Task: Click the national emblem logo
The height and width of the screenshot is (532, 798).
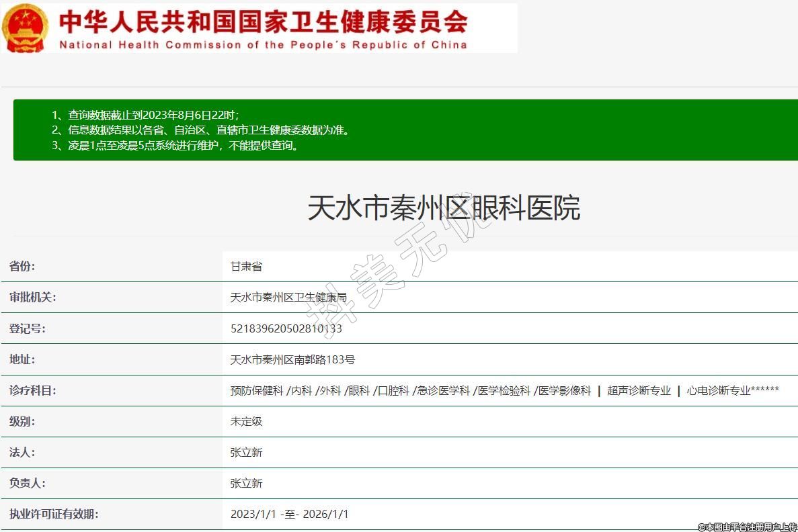Action: point(25,28)
